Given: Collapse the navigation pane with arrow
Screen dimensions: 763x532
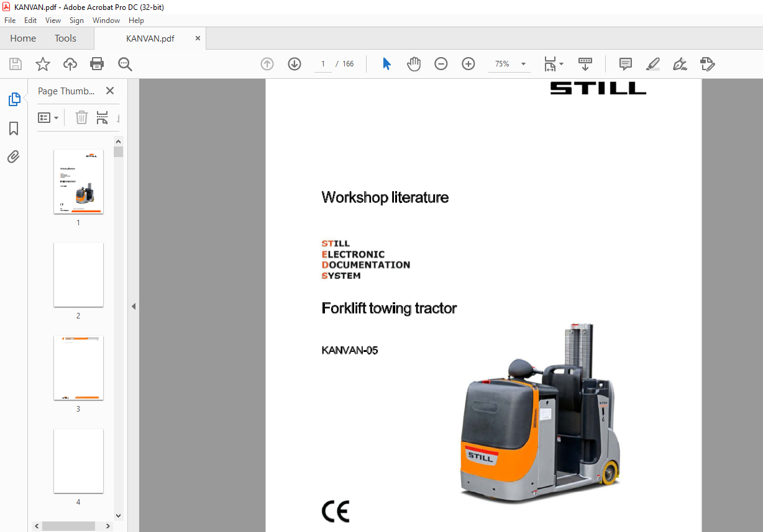Looking at the screenshot, I should tap(133, 306).
